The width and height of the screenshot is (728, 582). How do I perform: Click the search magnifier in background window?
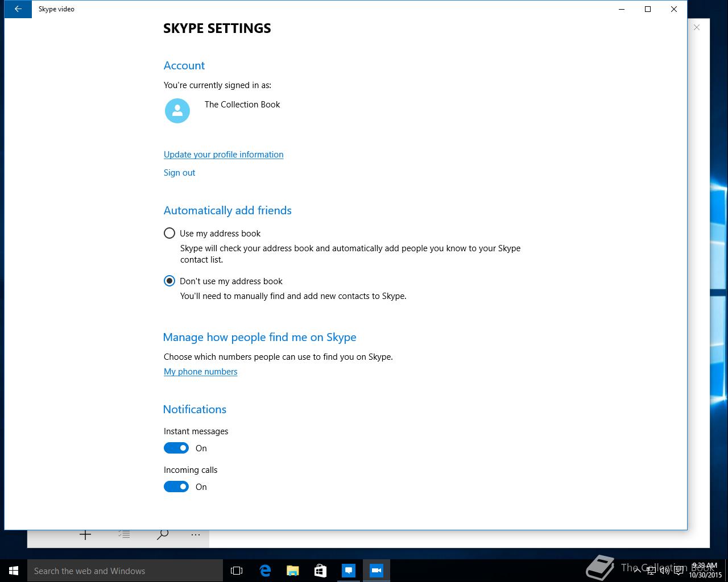pyautogui.click(x=163, y=535)
